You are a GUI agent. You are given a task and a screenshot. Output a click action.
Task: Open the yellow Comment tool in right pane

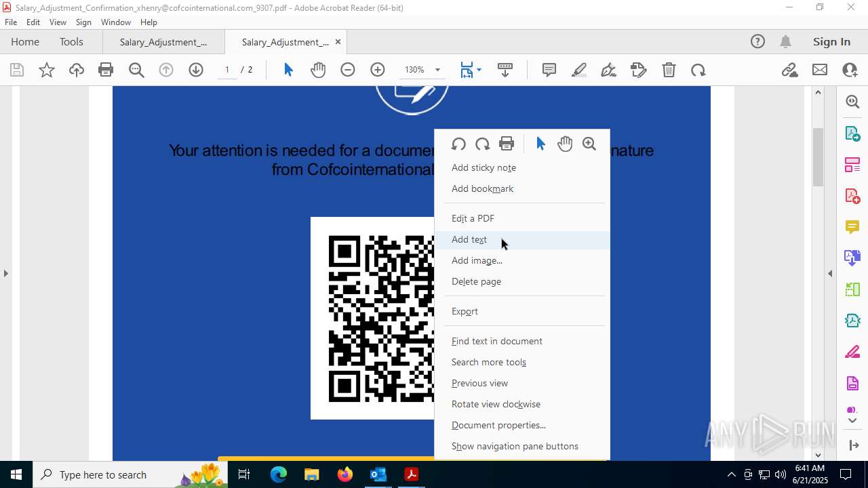(852, 226)
